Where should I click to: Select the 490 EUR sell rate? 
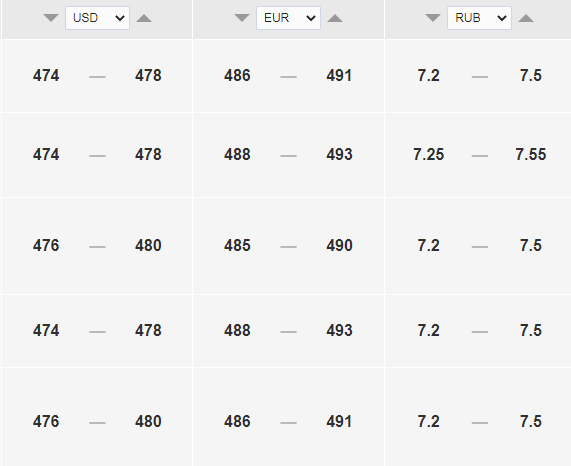[x=339, y=245]
